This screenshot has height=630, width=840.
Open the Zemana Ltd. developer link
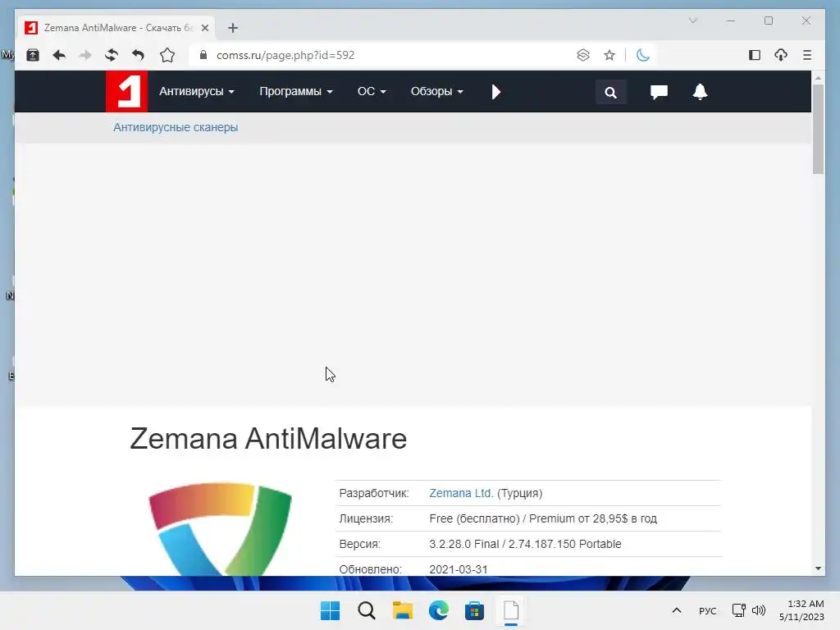coord(461,493)
